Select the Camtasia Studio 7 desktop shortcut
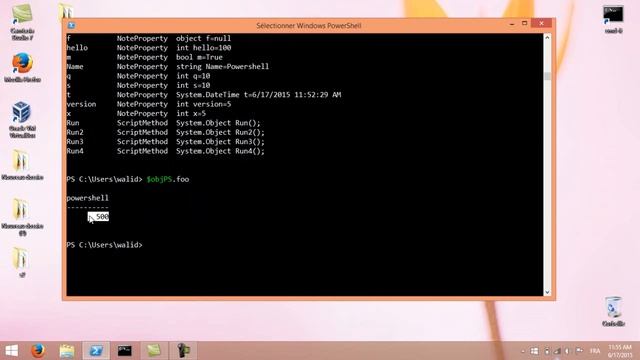Screen dimensions: 640x360 tap(22, 22)
